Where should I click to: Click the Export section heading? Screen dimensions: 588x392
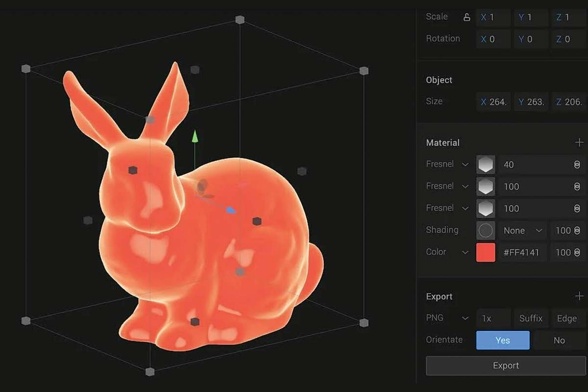point(439,296)
